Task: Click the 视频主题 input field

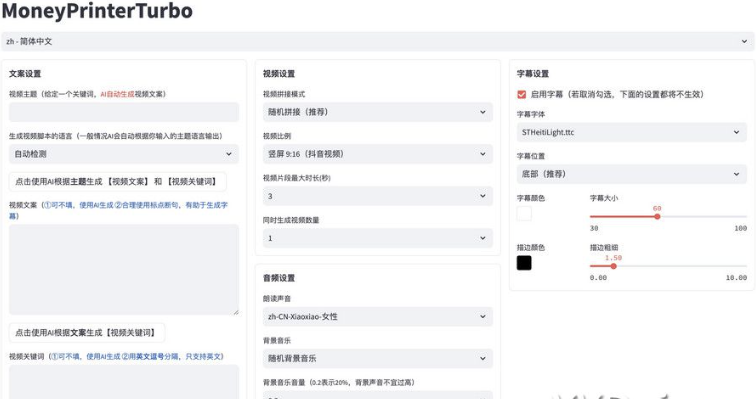Action: [x=124, y=112]
